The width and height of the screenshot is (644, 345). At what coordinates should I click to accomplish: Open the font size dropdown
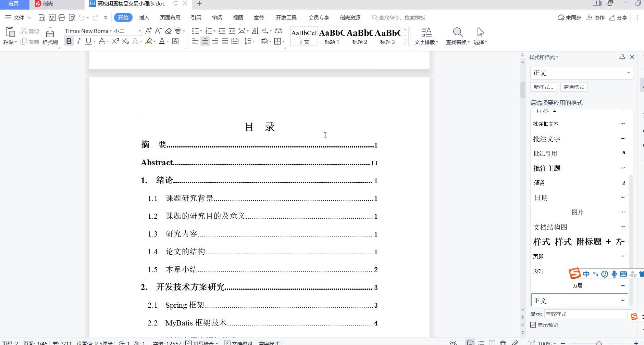coord(139,31)
